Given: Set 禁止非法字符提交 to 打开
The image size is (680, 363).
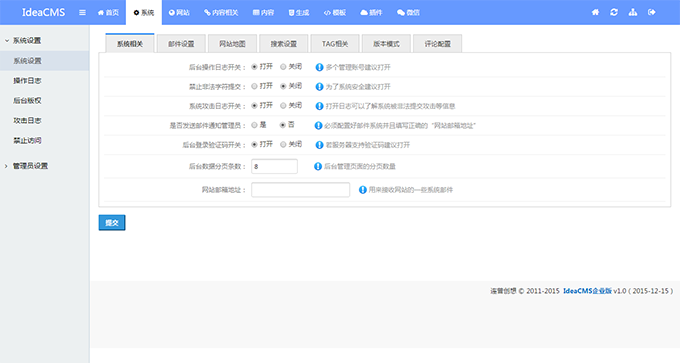Looking at the screenshot, I should [255, 86].
